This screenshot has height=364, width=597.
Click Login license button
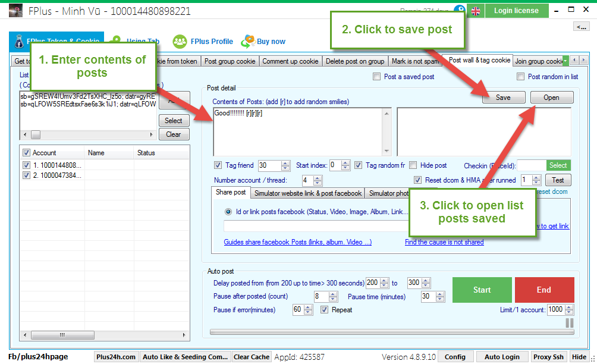[516, 11]
